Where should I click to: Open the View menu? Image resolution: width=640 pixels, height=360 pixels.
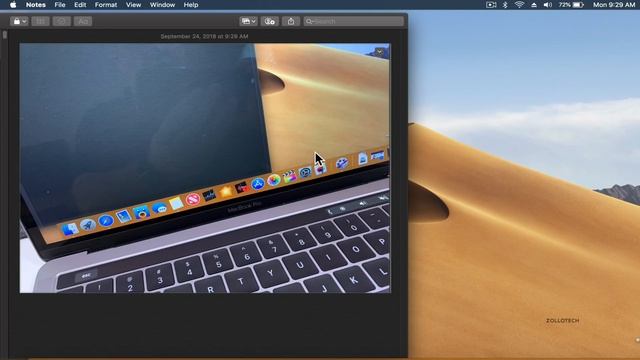[133, 5]
